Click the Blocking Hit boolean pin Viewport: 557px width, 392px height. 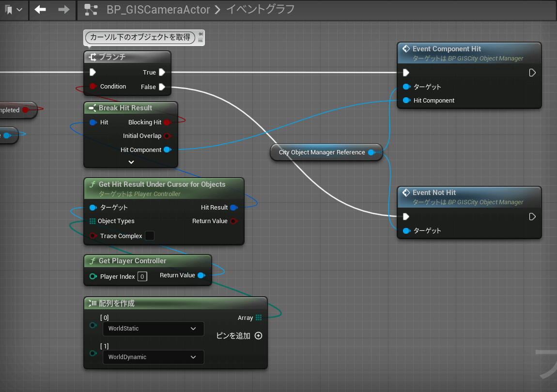click(x=167, y=122)
